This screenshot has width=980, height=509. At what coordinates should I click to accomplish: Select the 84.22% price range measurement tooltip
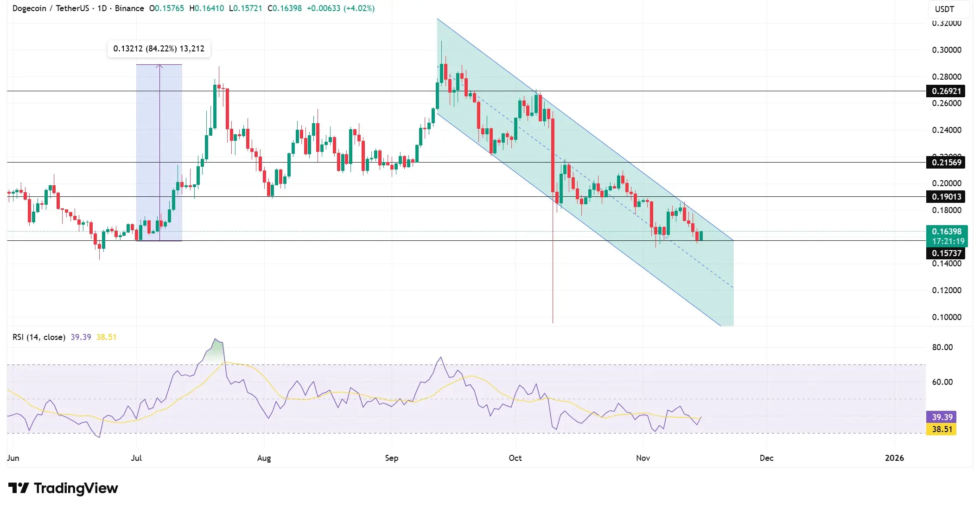[x=159, y=49]
